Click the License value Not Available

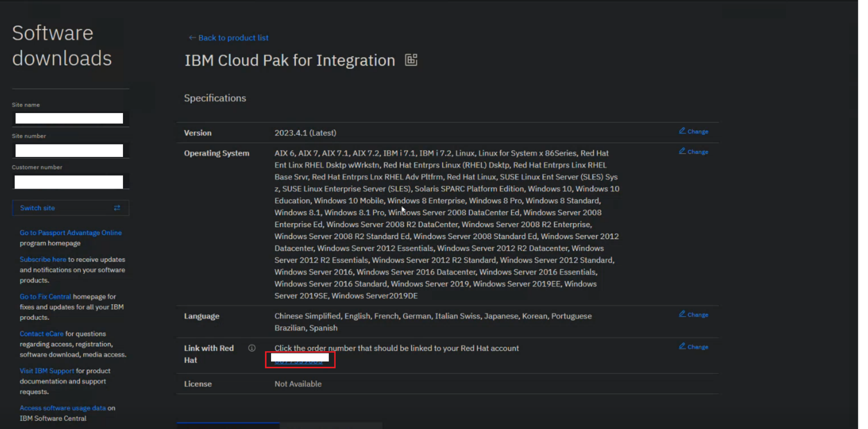[298, 384]
